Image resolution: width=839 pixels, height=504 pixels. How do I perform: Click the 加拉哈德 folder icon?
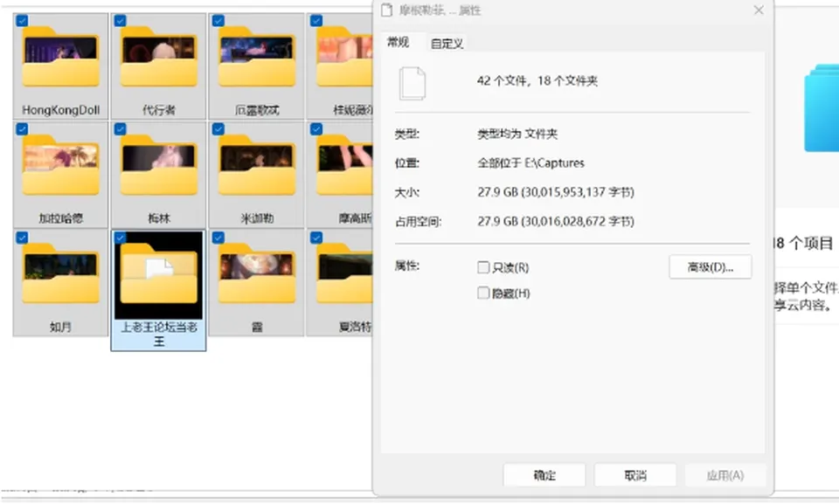coord(60,165)
